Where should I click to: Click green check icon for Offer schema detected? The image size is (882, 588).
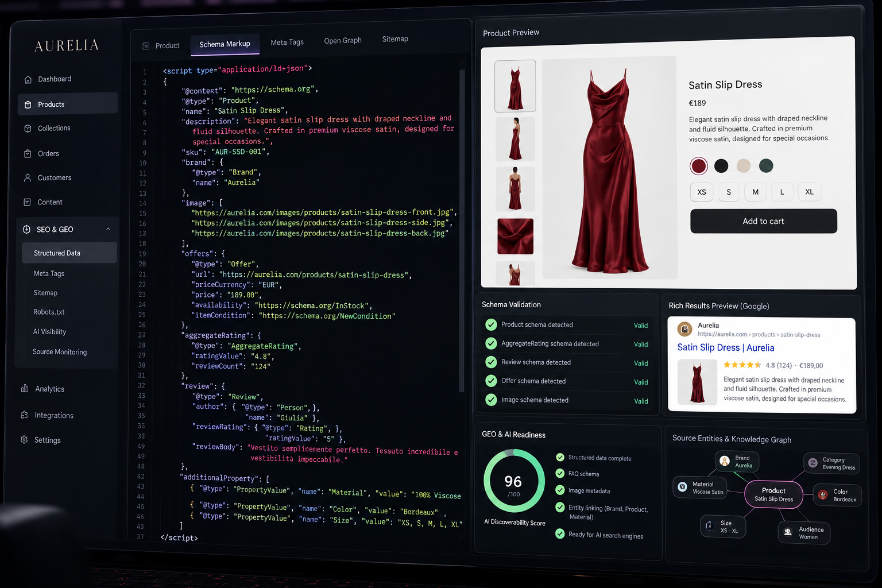(x=491, y=381)
